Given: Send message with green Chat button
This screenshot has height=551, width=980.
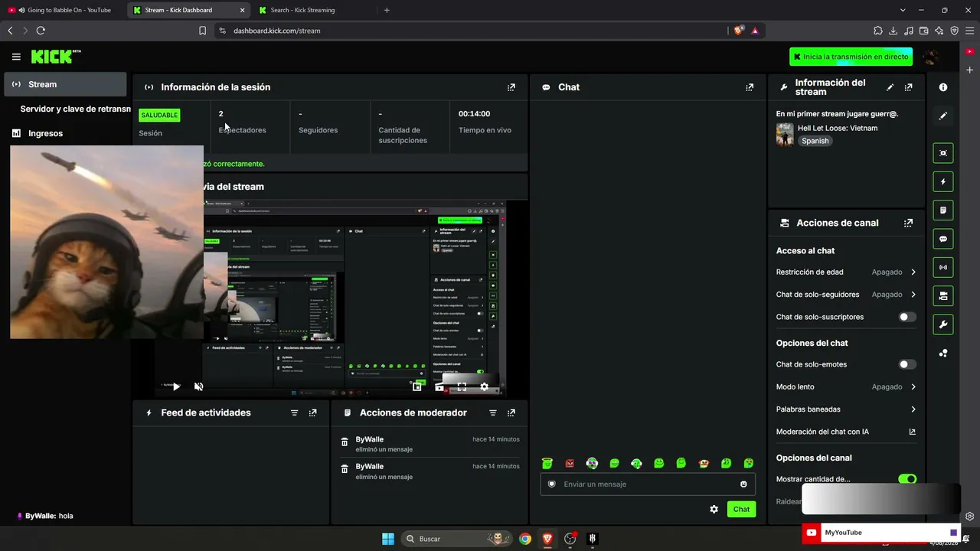Looking at the screenshot, I should (741, 509).
